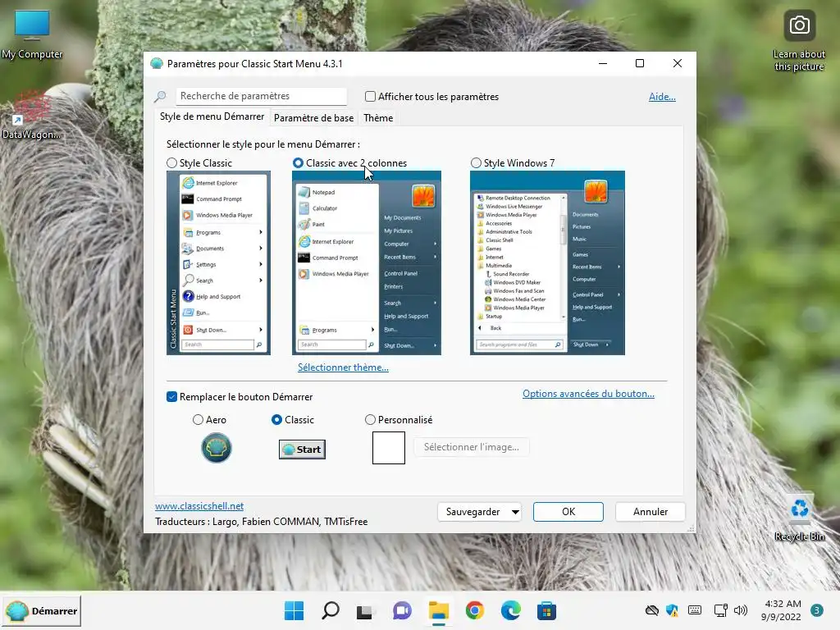Viewport: 840px width, 630px height.
Task: Open File Explorer from the taskbar
Action: tap(438, 610)
